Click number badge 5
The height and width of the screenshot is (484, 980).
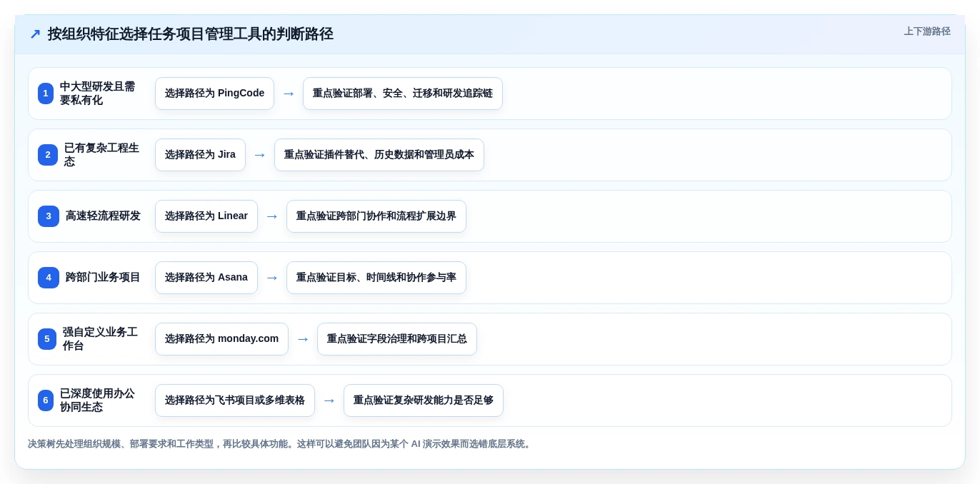(x=47, y=339)
